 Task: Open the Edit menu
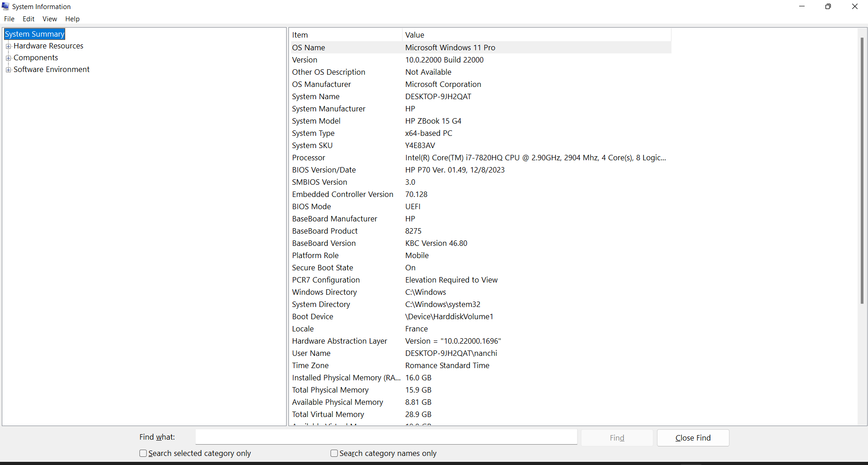coord(29,19)
